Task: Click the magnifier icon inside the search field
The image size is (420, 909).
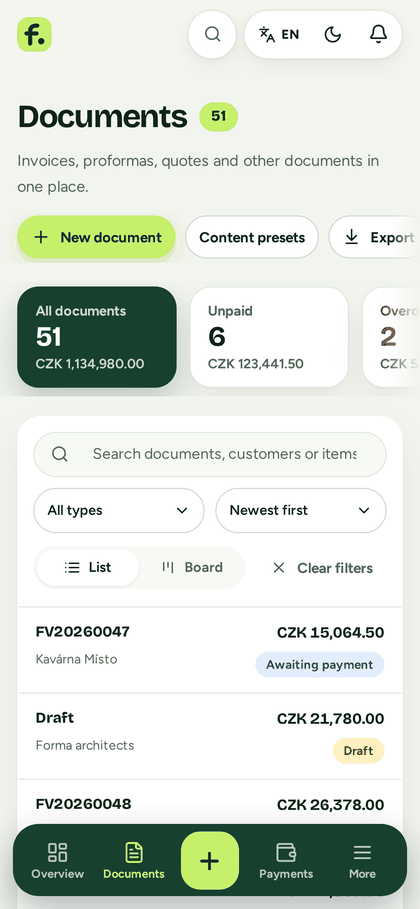Action: [60, 454]
